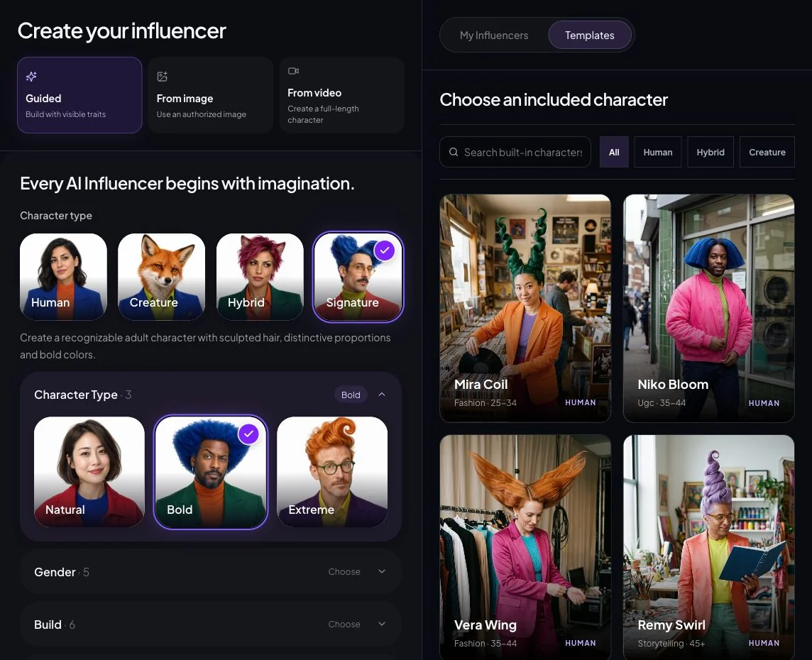Filter characters by Creature
Screen dimensions: 812x660
point(767,152)
